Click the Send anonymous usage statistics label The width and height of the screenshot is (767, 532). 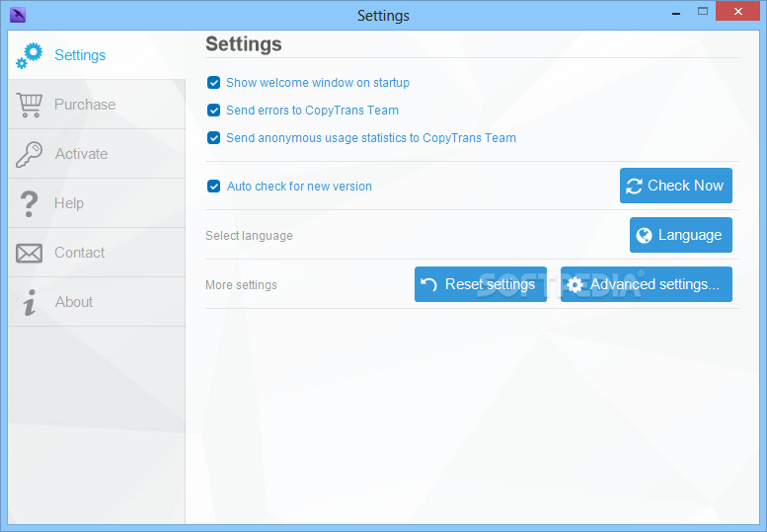click(371, 138)
